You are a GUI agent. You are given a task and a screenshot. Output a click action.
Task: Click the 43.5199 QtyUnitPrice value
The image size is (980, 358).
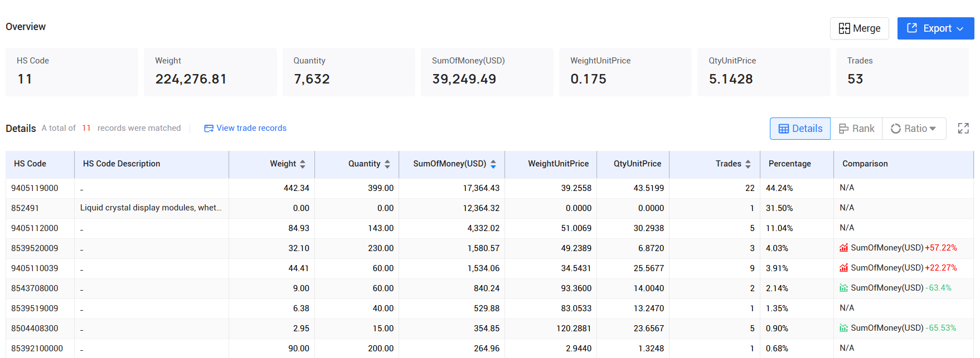(649, 188)
